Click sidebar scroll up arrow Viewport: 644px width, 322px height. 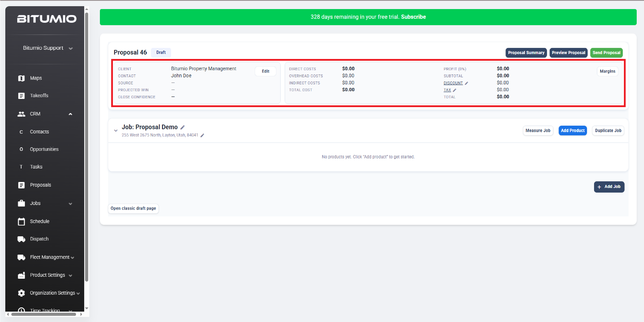[87, 9]
